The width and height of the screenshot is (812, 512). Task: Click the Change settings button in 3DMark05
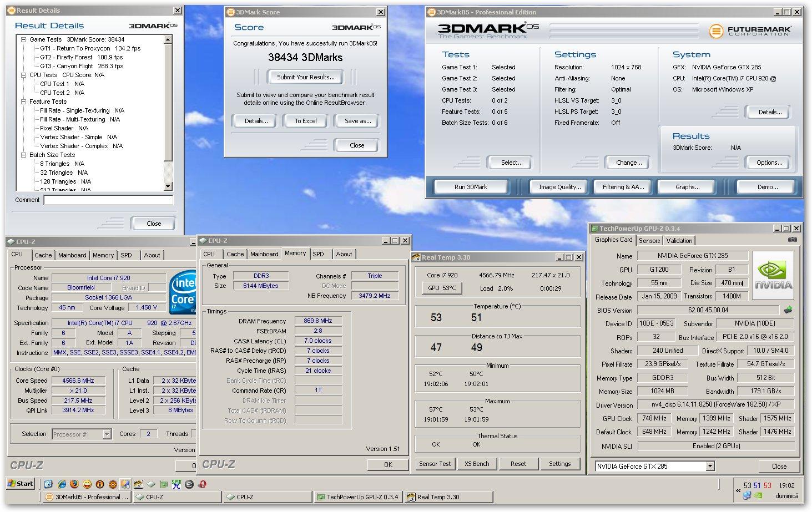(629, 163)
